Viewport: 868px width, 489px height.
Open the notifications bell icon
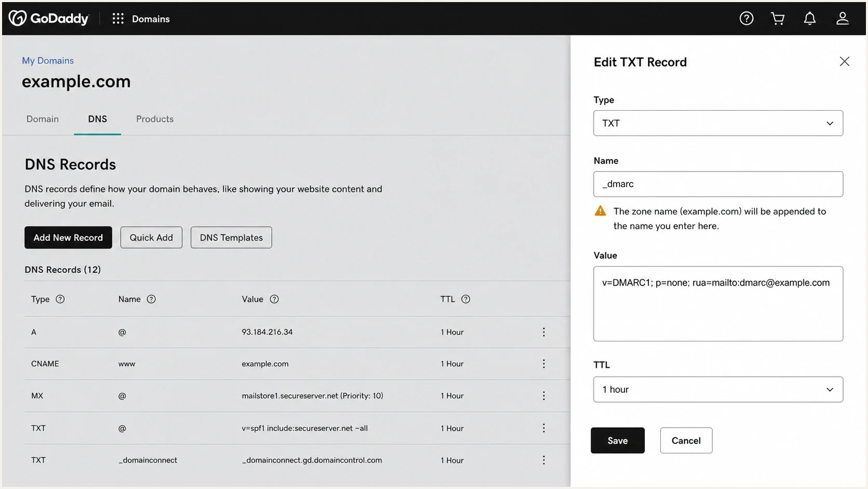pos(810,19)
